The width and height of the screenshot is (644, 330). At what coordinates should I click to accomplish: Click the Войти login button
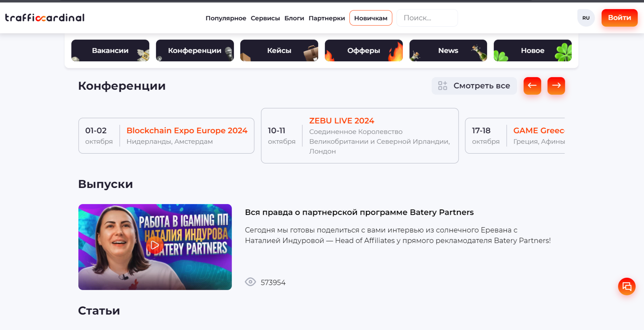click(619, 18)
